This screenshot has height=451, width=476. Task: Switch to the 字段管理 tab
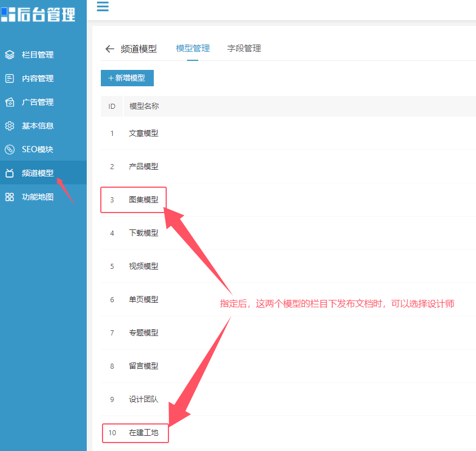click(244, 48)
